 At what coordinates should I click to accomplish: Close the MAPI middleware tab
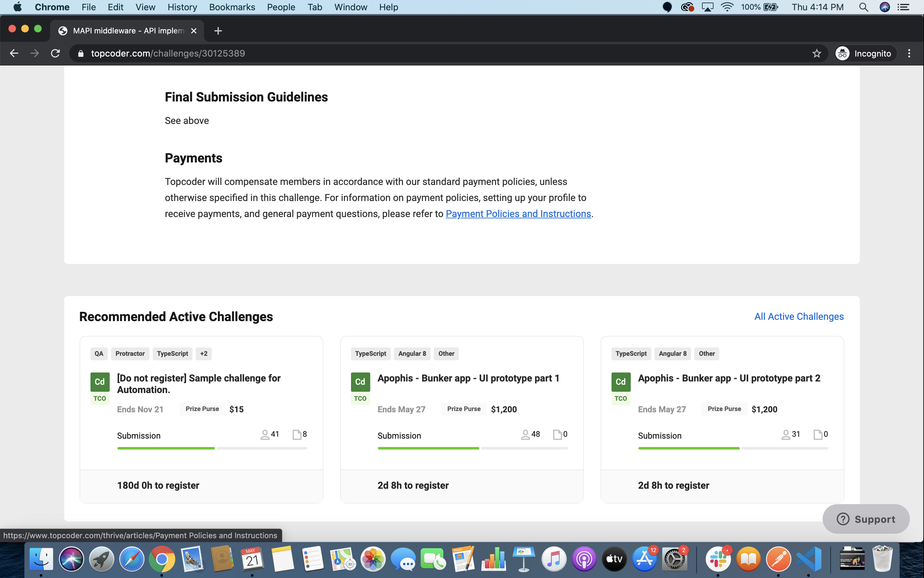(193, 31)
